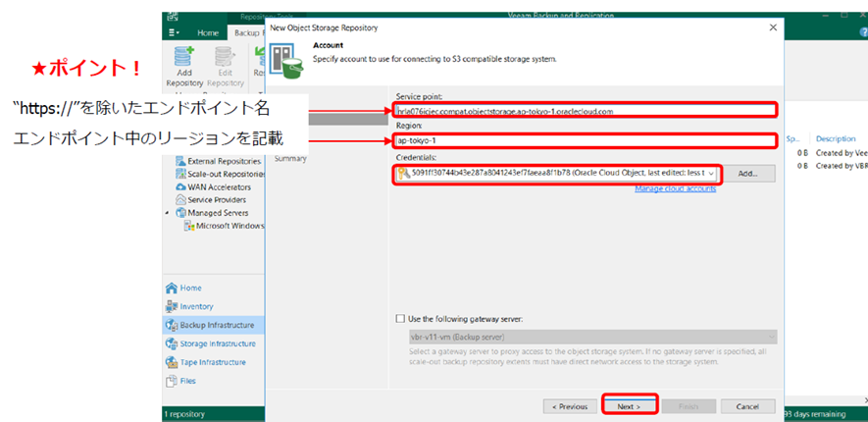Screen dimensions: 868x422
Task: Click the Service point input field
Action: [x=586, y=111]
